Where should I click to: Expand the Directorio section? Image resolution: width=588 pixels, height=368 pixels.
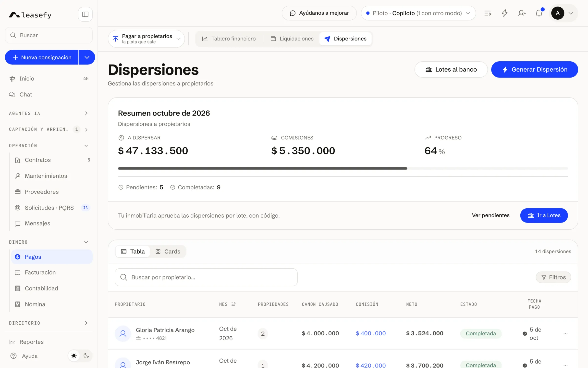pos(49,323)
